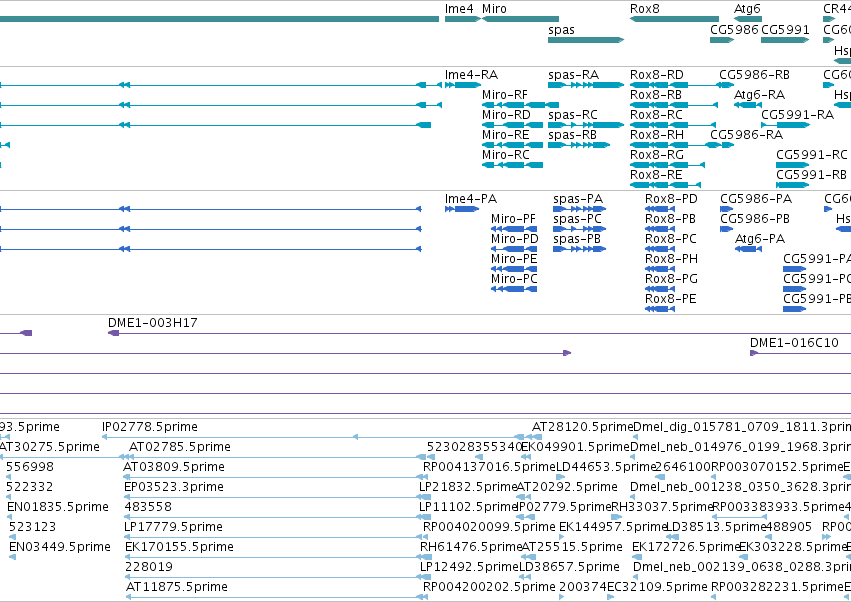Open the Miro-RF transcript label
The image size is (851, 602).
505,94
